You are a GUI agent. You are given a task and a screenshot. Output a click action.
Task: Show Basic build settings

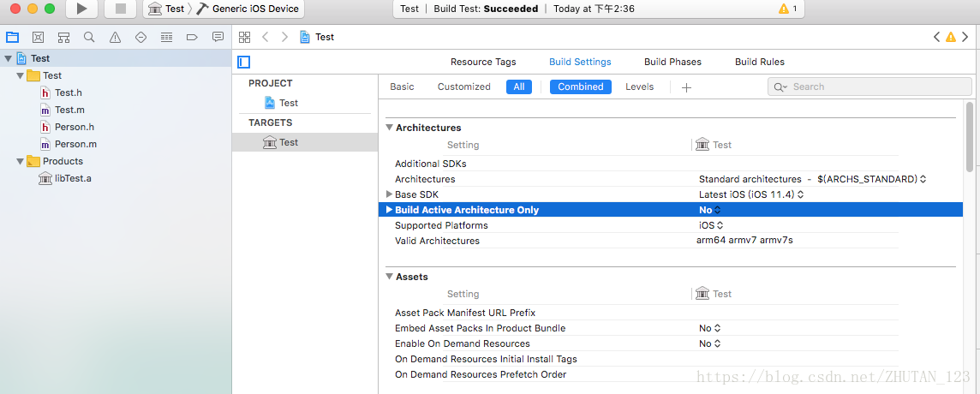coord(402,87)
